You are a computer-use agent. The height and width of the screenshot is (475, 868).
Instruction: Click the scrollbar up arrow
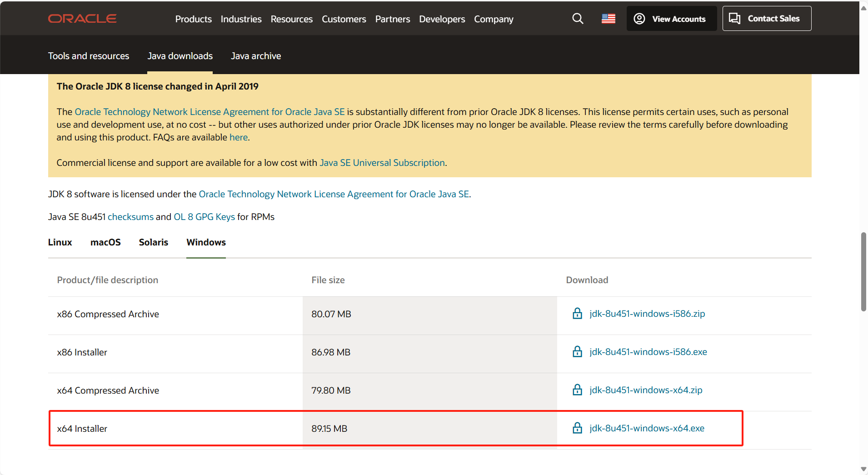pos(863,8)
